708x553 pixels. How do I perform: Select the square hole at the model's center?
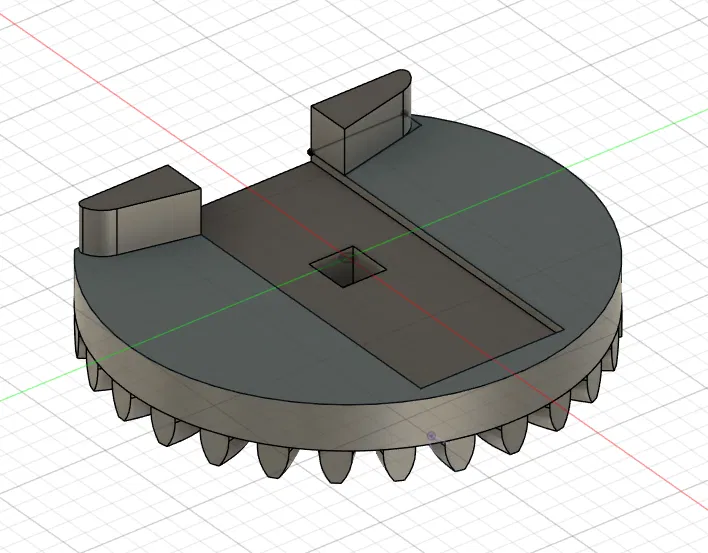(x=347, y=268)
